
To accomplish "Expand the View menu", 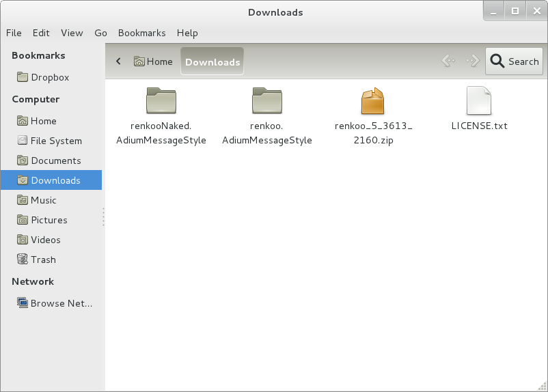I will (x=72, y=33).
